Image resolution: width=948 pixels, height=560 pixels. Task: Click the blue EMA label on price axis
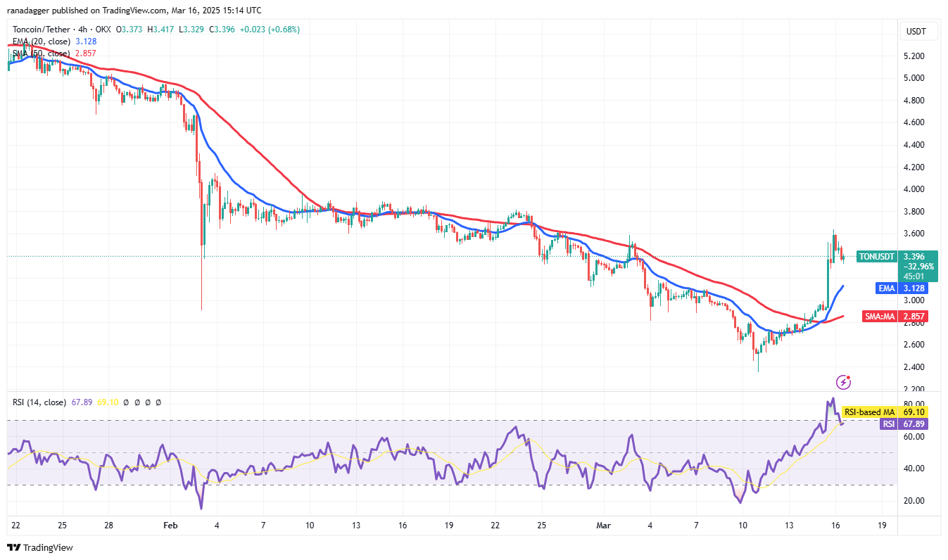(885, 288)
